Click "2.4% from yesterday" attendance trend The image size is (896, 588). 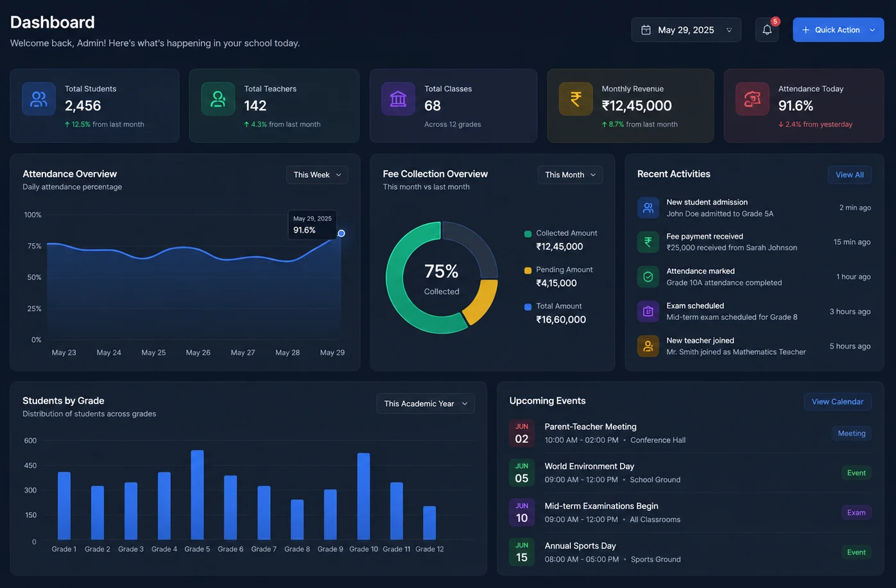[x=815, y=125]
